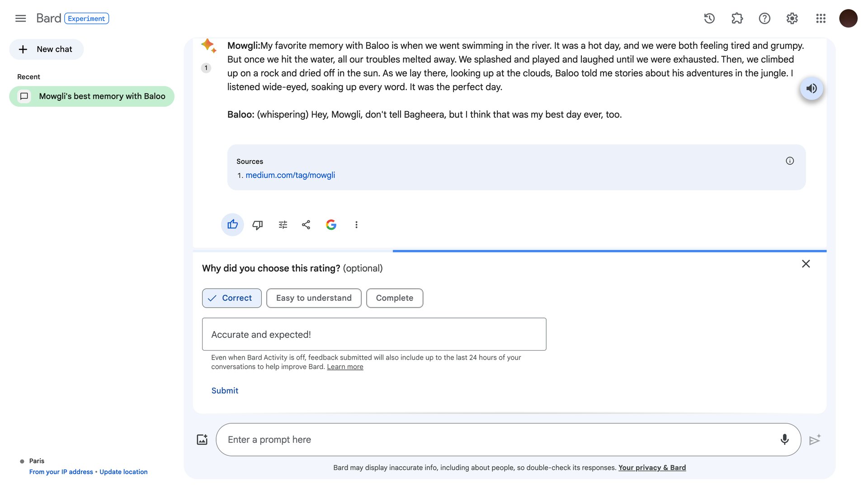Open the Google apps grid
868x493 pixels.
821,19
